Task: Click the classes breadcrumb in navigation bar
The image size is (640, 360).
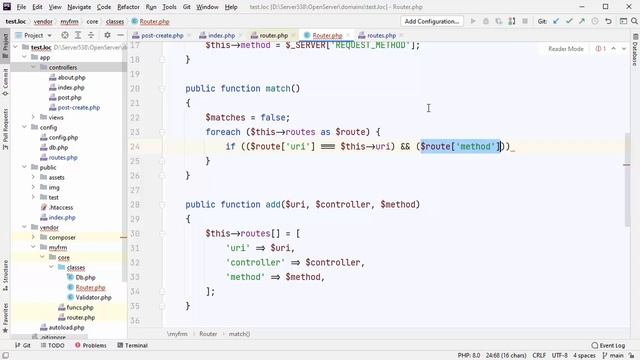Action: pyautogui.click(x=115, y=22)
